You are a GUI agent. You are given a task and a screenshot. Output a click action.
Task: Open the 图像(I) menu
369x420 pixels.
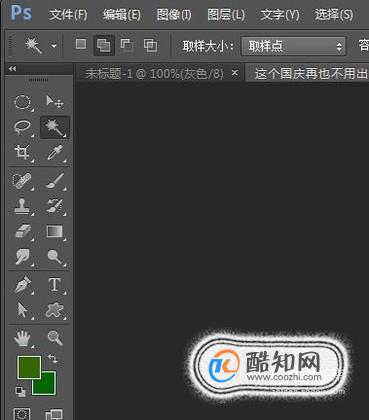pyautogui.click(x=174, y=15)
